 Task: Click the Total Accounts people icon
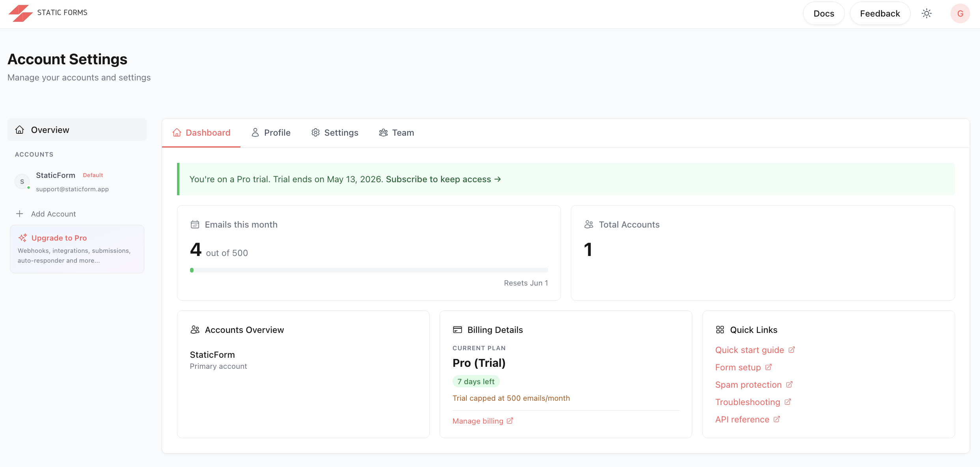coord(589,224)
